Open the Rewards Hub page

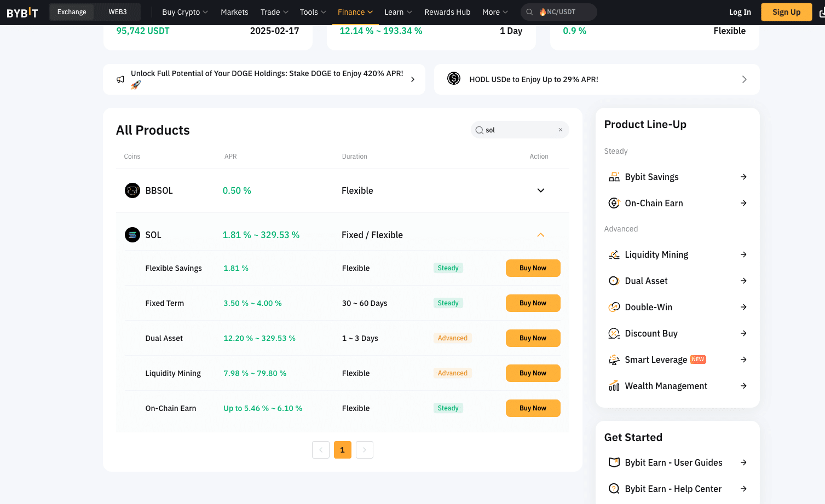click(447, 12)
